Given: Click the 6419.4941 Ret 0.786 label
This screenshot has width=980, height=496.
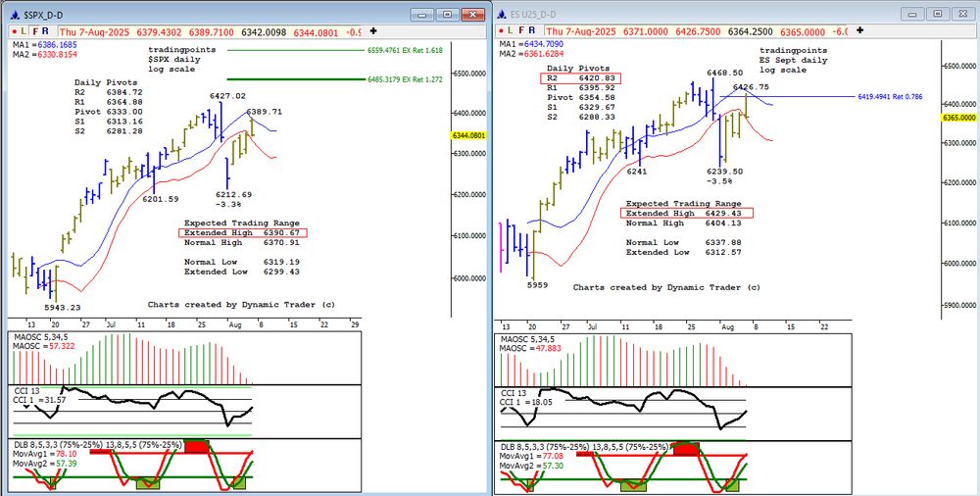Looking at the screenshot, I should point(891,97).
